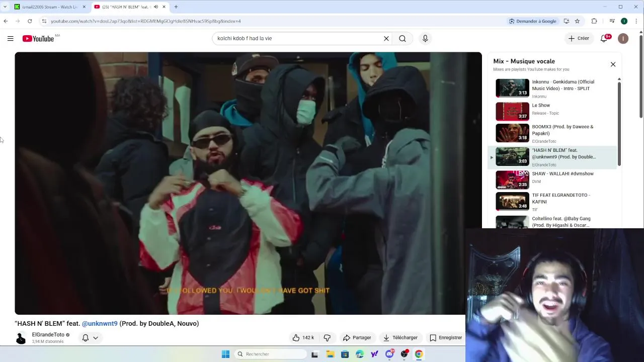Open the ElGrandeToto channel avatar
Screen dimensions: 644x362
(x=21, y=338)
